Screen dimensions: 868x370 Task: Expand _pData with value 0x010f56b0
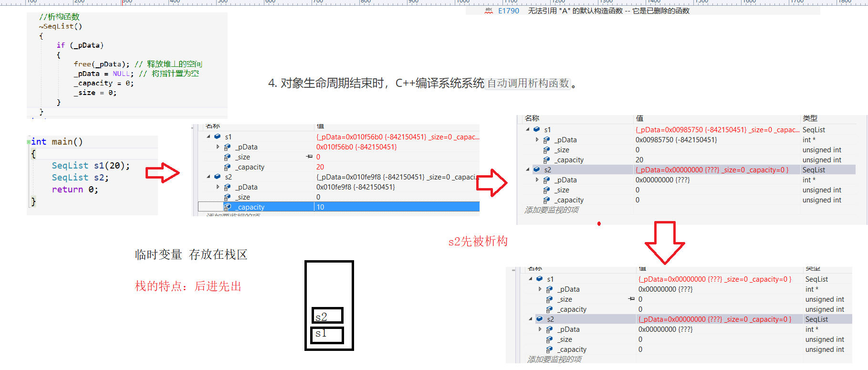[x=218, y=147]
